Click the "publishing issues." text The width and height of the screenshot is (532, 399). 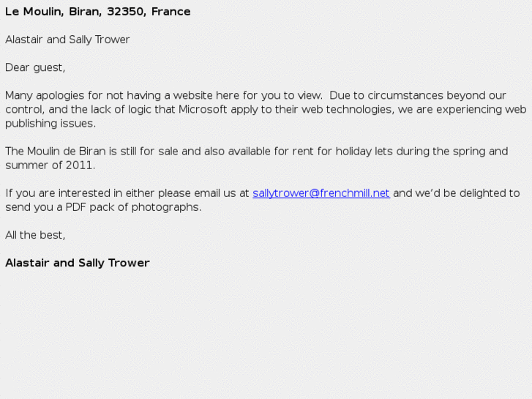(50, 124)
